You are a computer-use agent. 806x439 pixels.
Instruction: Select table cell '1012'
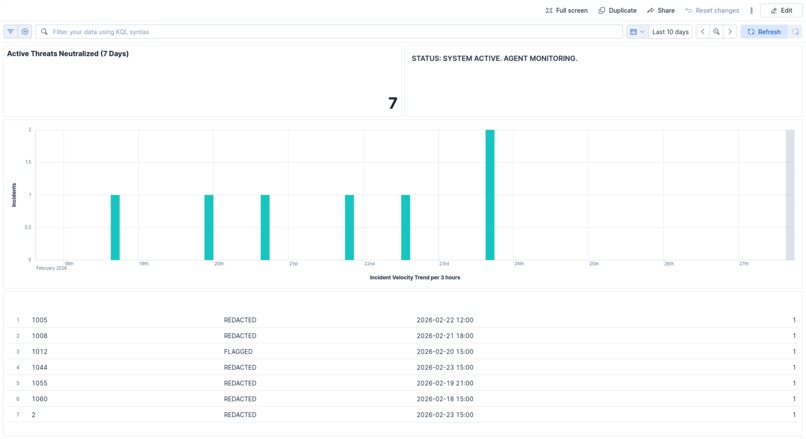(x=40, y=352)
